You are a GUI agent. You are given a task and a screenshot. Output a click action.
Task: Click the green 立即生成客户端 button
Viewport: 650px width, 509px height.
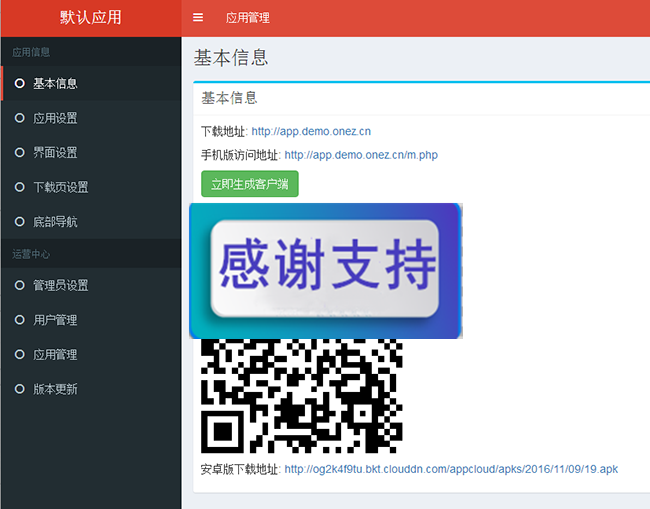pos(250,184)
